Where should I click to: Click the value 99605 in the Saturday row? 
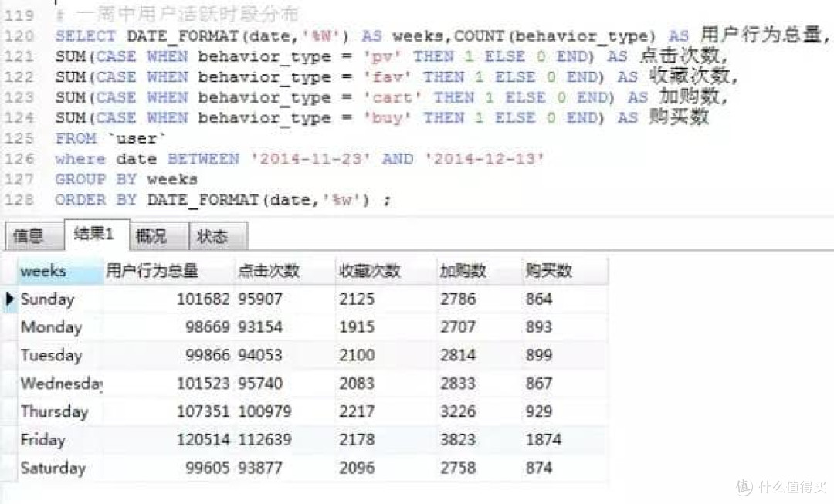208,468
